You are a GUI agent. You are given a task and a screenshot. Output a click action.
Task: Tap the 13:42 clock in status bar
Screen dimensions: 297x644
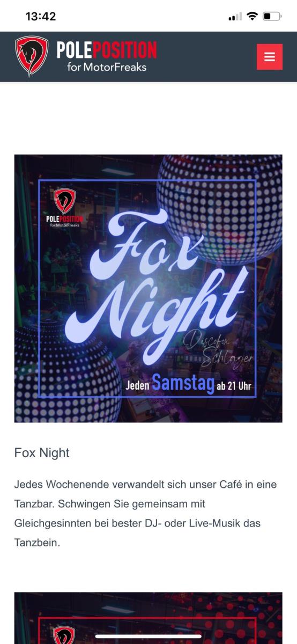point(41,17)
